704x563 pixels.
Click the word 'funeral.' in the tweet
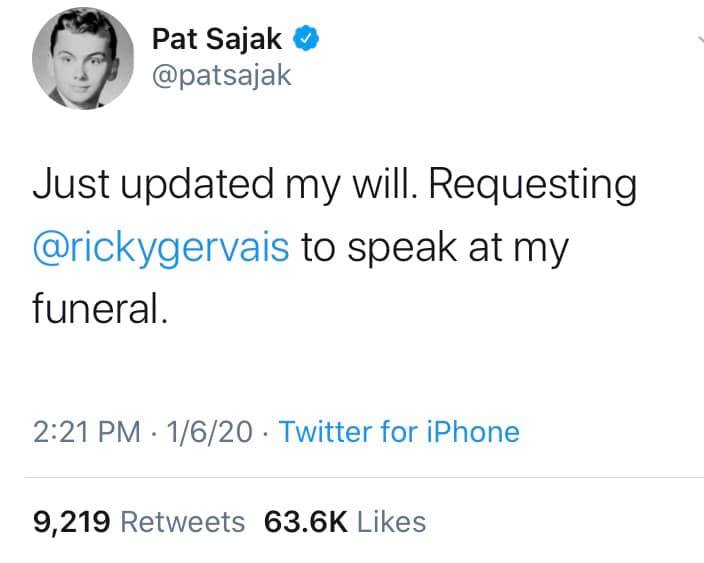coord(100,308)
